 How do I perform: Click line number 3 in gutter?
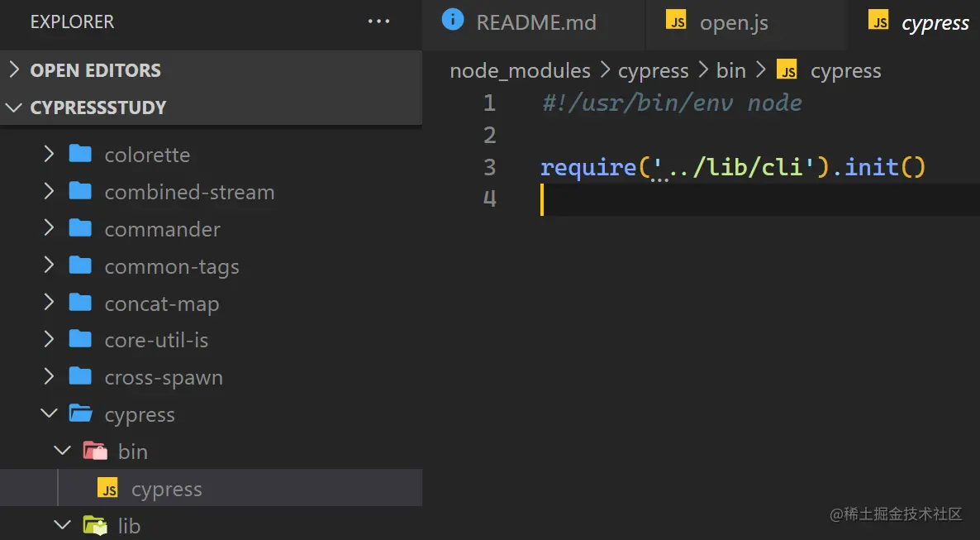tap(489, 167)
